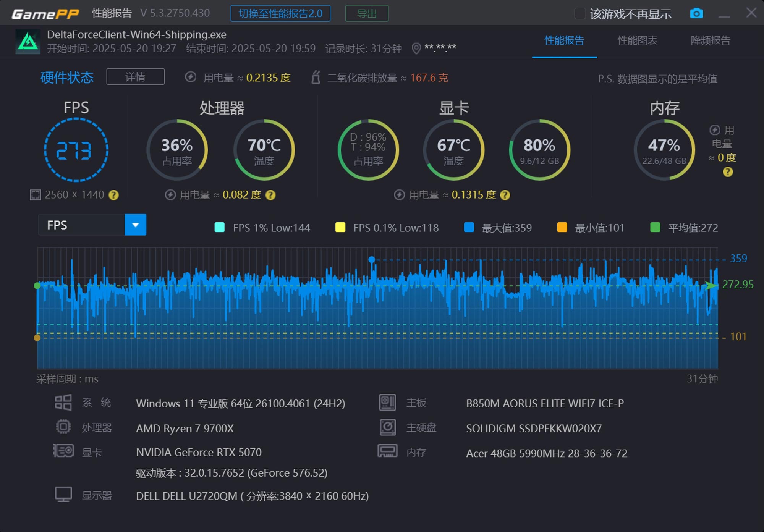Click the 显卡 graphics card icon
This screenshot has height=532, width=764.
tap(63, 451)
